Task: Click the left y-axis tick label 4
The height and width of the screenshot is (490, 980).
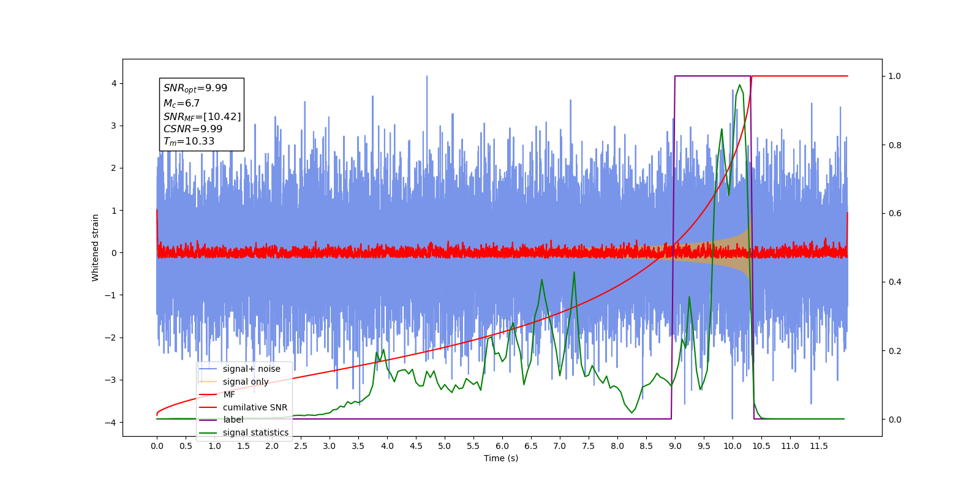Action: [x=114, y=83]
